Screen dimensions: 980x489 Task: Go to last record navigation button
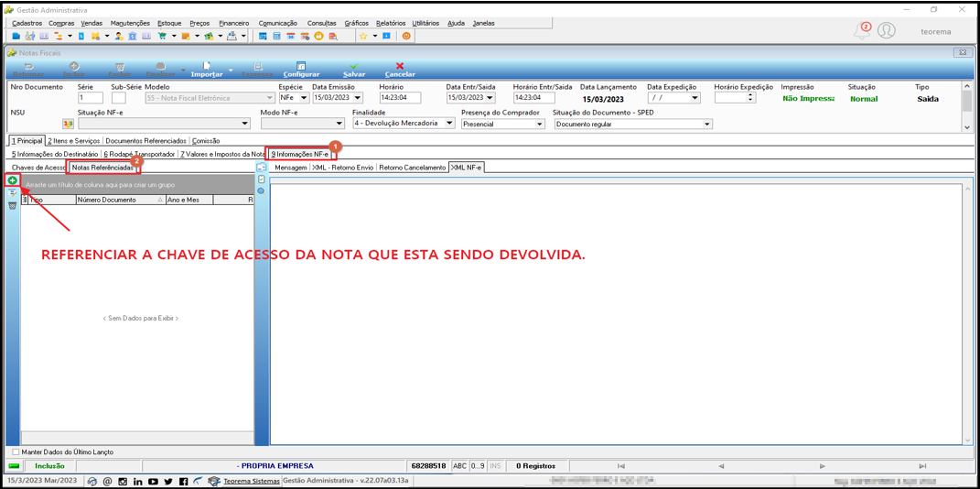click(922, 466)
